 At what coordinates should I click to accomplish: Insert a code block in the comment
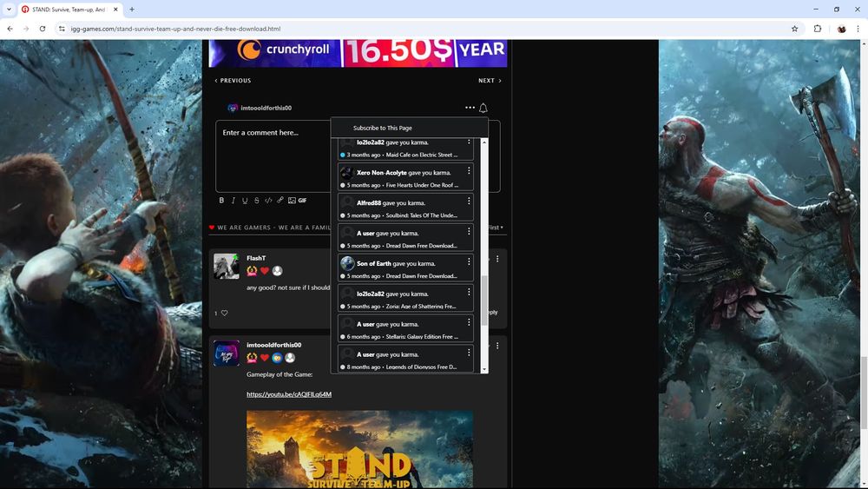click(x=268, y=201)
